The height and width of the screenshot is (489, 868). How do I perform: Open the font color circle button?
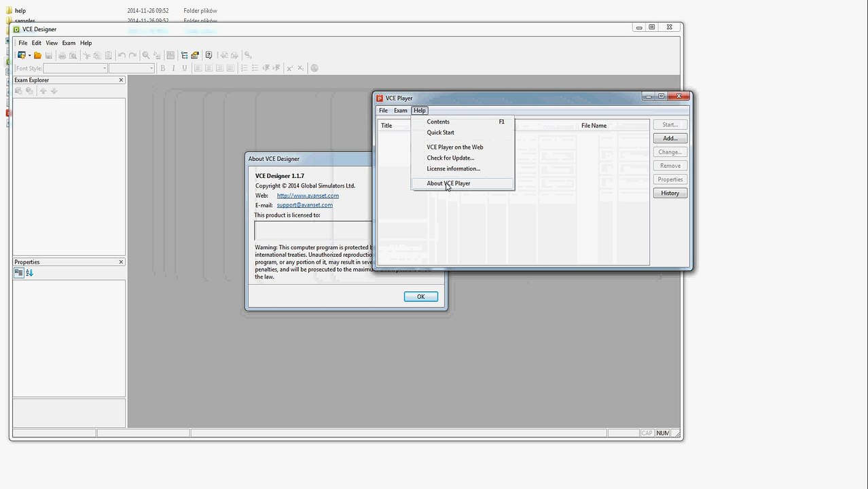tap(314, 68)
